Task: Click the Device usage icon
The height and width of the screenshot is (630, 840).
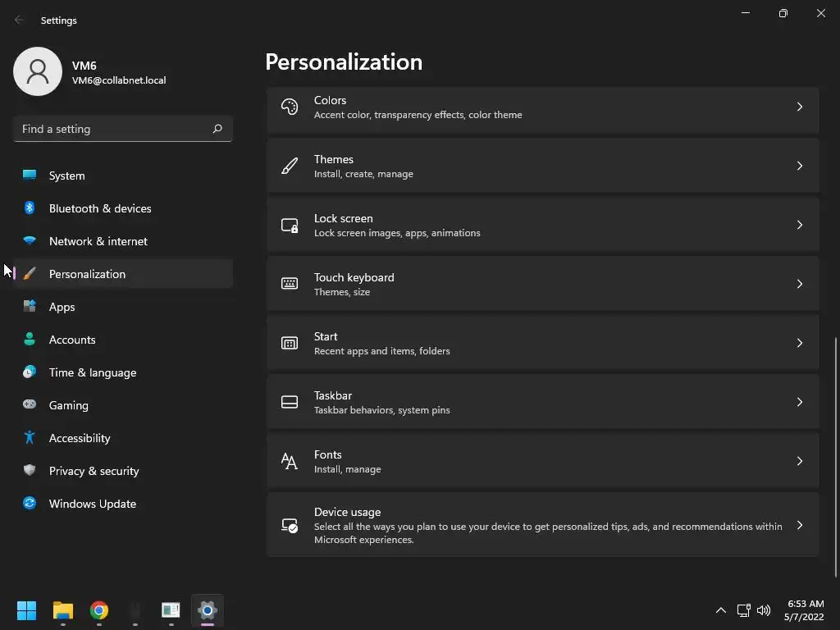Action: click(x=290, y=525)
